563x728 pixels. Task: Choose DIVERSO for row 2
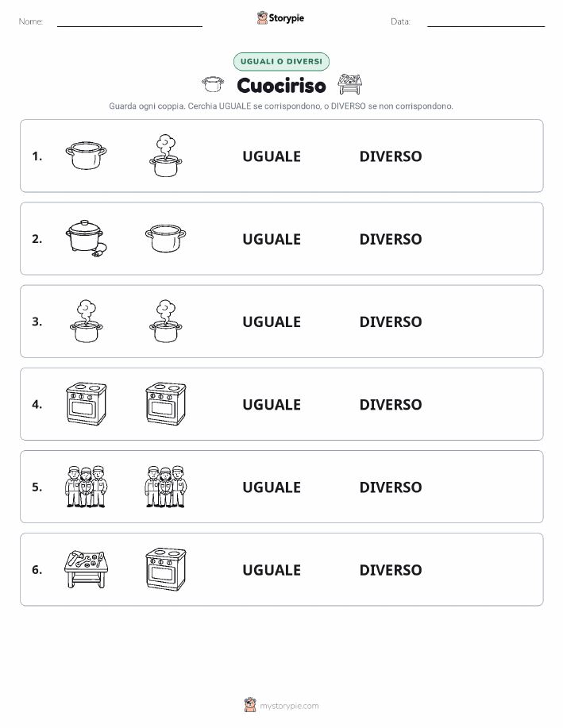(x=390, y=239)
